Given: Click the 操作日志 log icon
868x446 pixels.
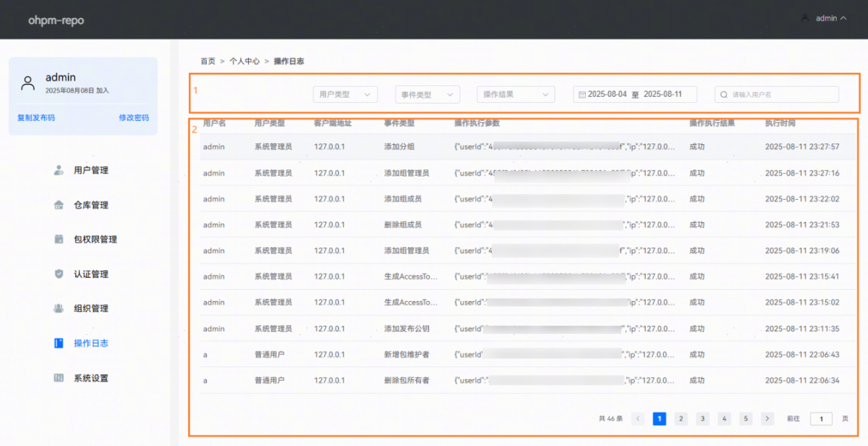Looking at the screenshot, I should point(59,343).
